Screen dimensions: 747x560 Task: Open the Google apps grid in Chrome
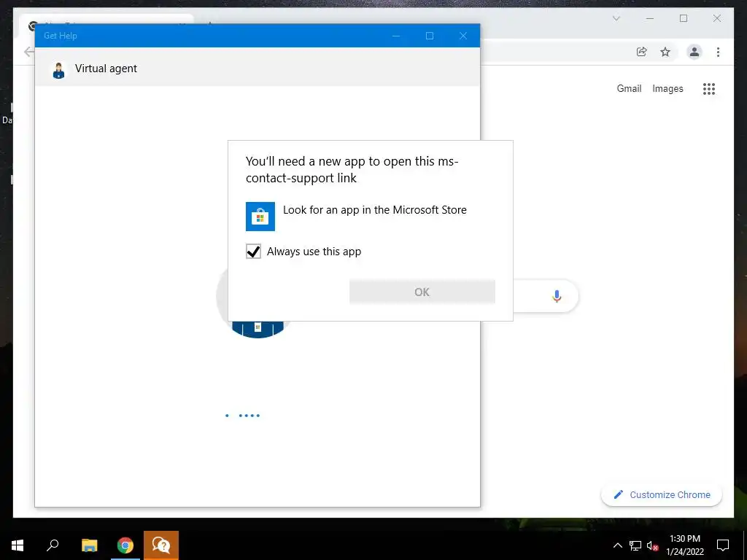(709, 88)
